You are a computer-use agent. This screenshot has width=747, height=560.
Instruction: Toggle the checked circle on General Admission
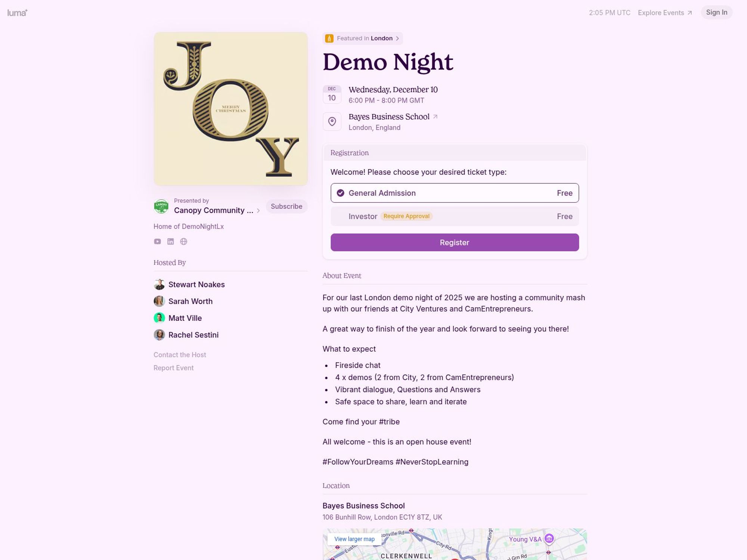340,193
